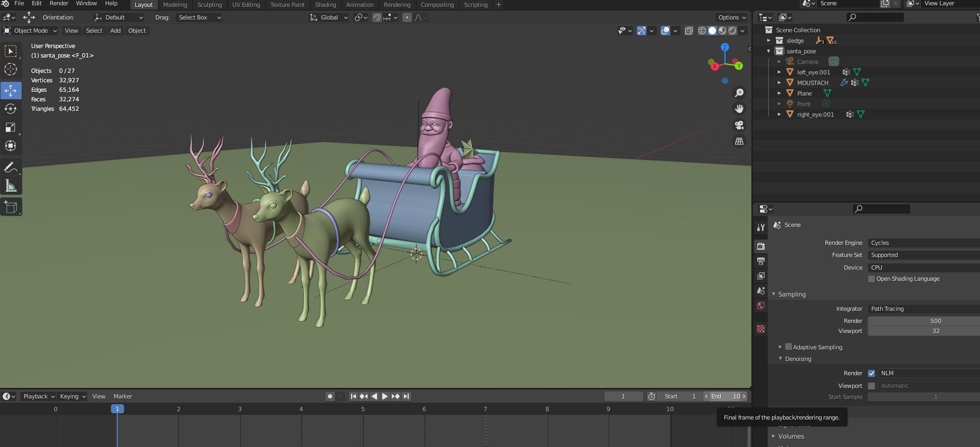980x447 pixels.
Task: Open the File menu
Action: pyautogui.click(x=19, y=4)
